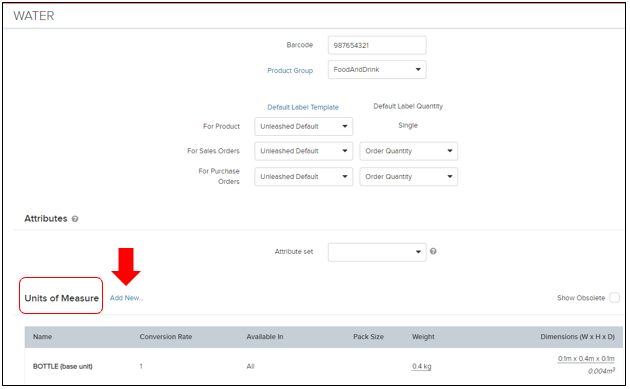Screen dimensions: 630x389
Task: Open the Default Label Template link
Action: pyautogui.click(x=303, y=107)
